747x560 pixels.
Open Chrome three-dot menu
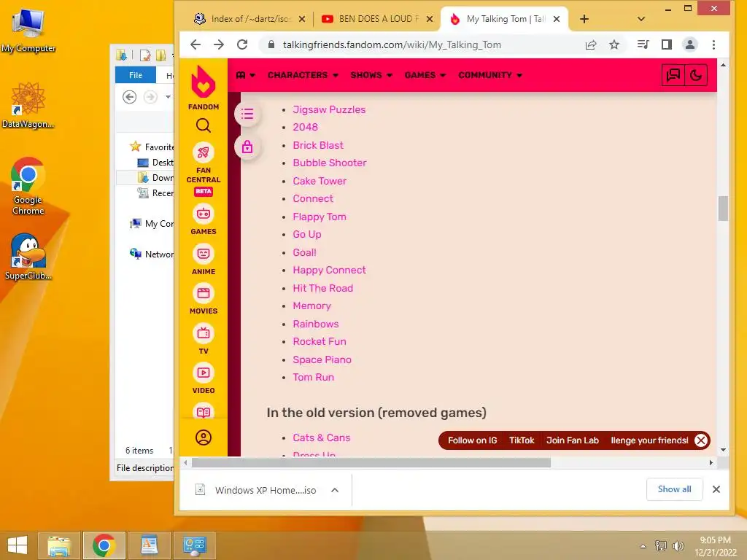[713, 44]
